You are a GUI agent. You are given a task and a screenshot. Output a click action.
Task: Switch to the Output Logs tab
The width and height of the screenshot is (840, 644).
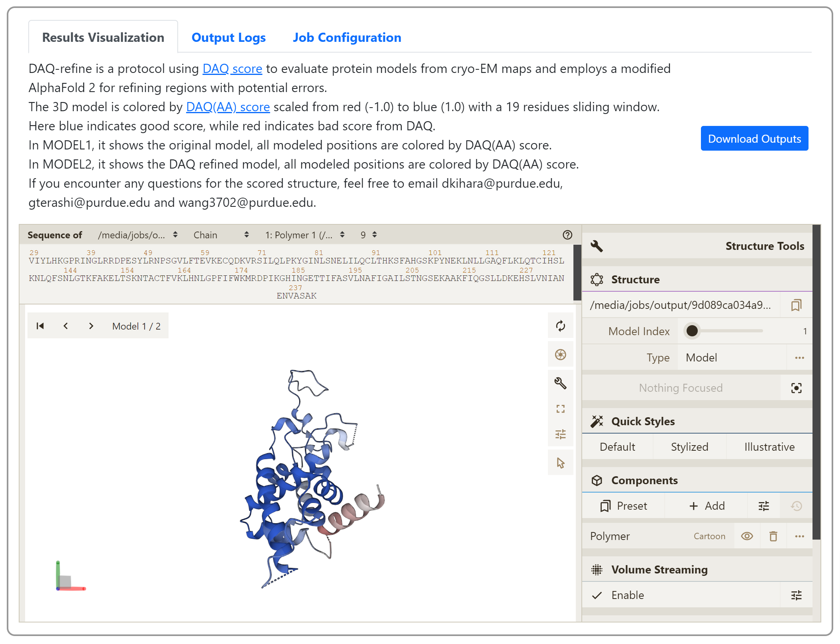coord(228,37)
